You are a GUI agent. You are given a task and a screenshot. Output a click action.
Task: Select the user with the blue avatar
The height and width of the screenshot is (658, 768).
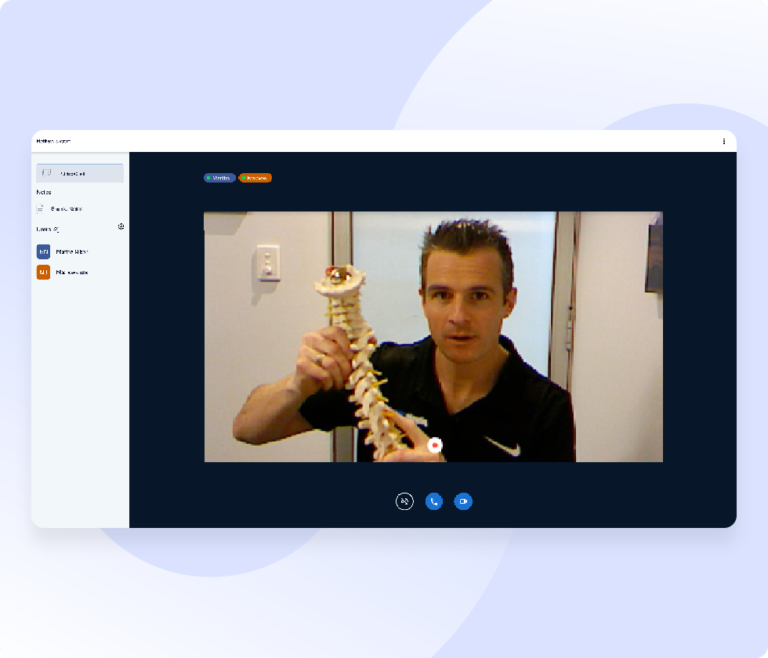tap(62, 251)
